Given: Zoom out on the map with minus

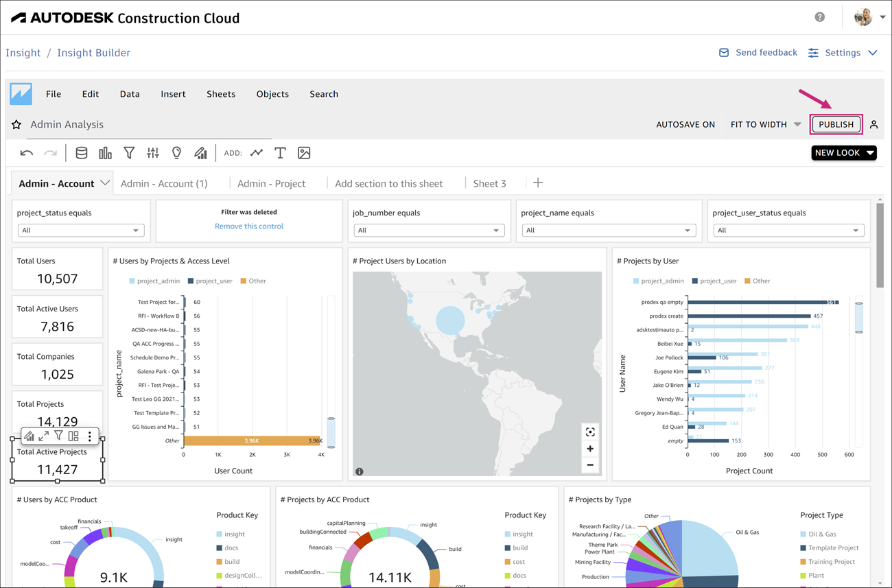Looking at the screenshot, I should [x=590, y=465].
